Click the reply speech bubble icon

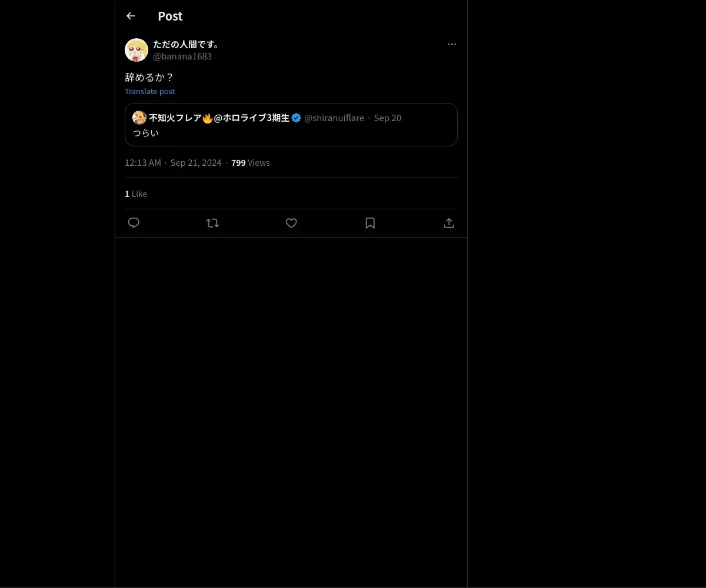134,223
